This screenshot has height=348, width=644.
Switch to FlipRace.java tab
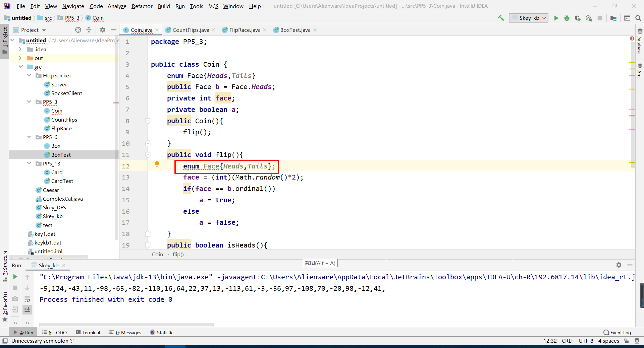click(x=245, y=30)
